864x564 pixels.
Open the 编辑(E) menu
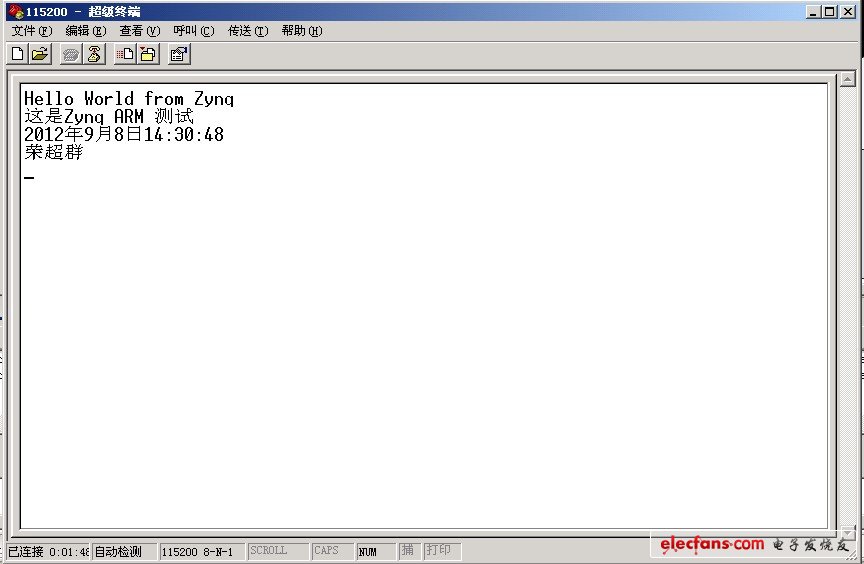tap(85, 31)
